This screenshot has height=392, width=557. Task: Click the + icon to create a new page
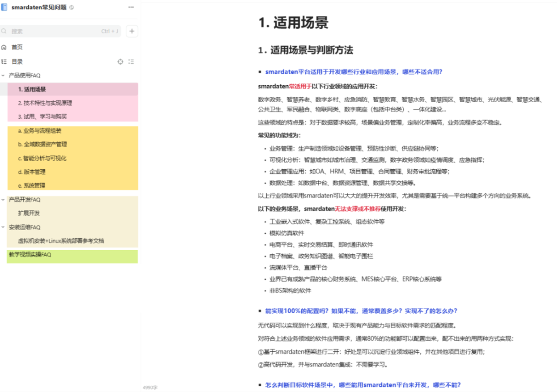pos(132,31)
